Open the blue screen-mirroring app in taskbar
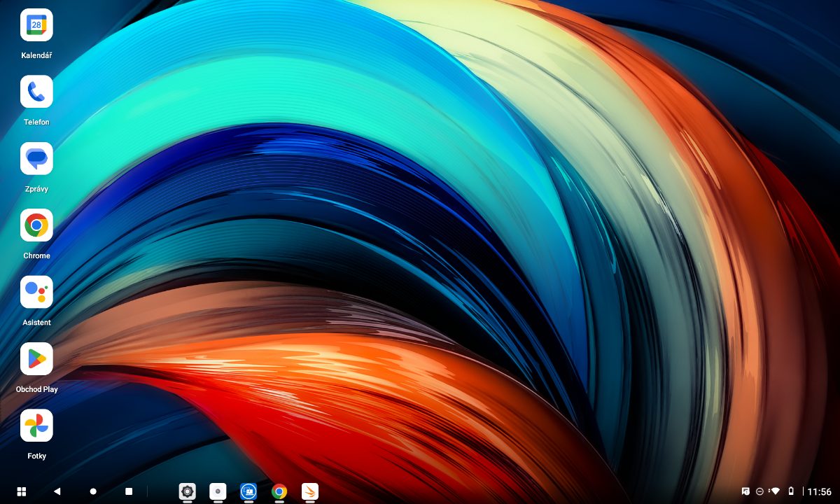The height and width of the screenshot is (504, 840). pos(248,491)
